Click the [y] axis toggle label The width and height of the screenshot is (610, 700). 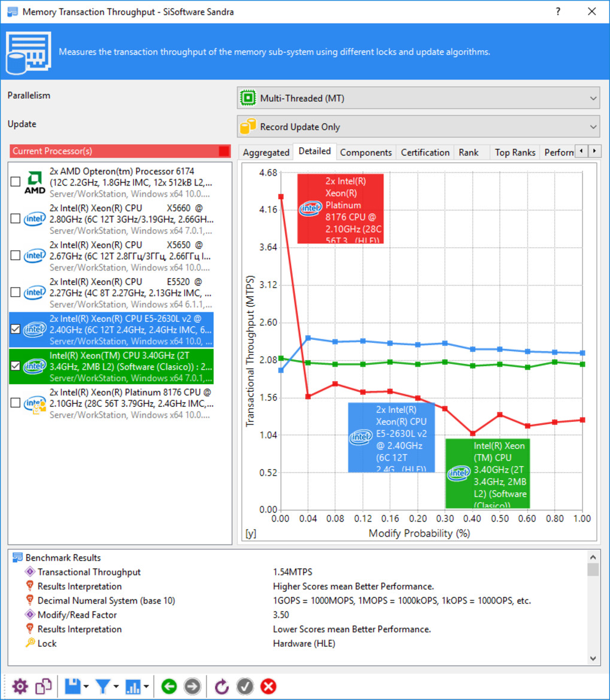coord(251,534)
